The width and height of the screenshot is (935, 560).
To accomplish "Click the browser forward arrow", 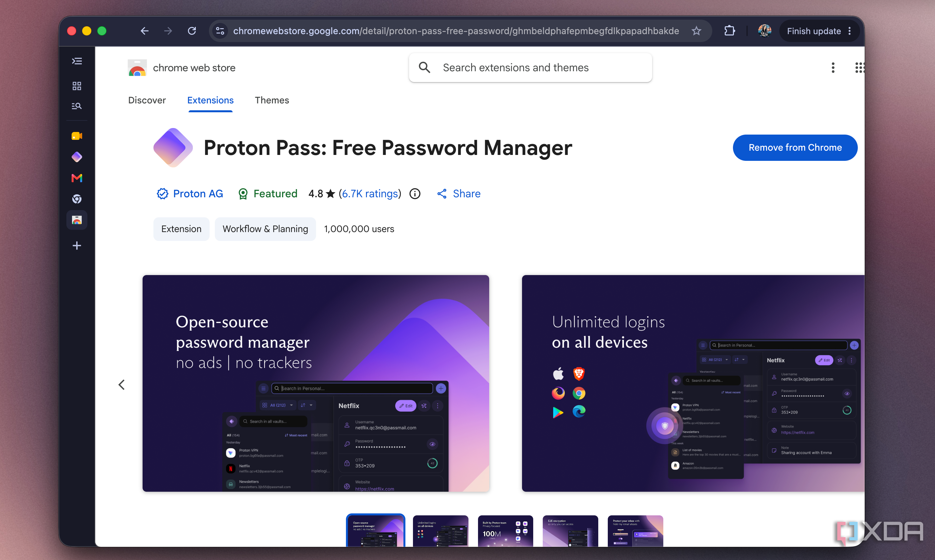I will 168,31.
